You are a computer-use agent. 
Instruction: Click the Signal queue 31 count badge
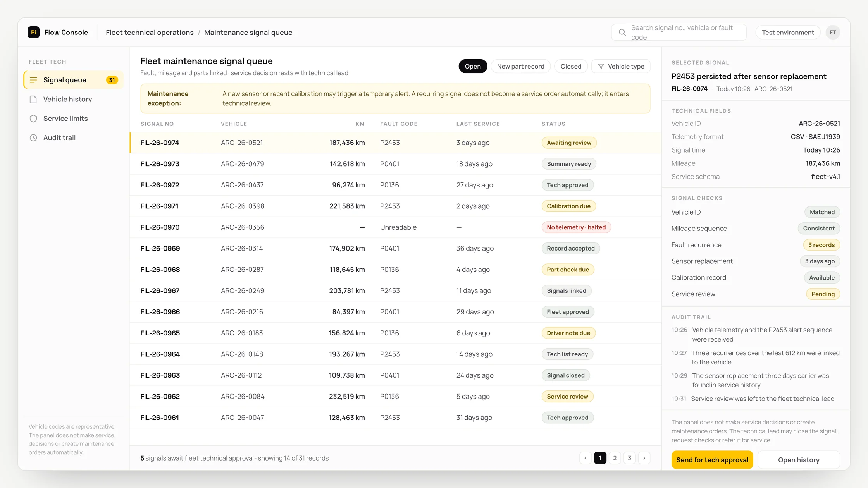pos(112,80)
